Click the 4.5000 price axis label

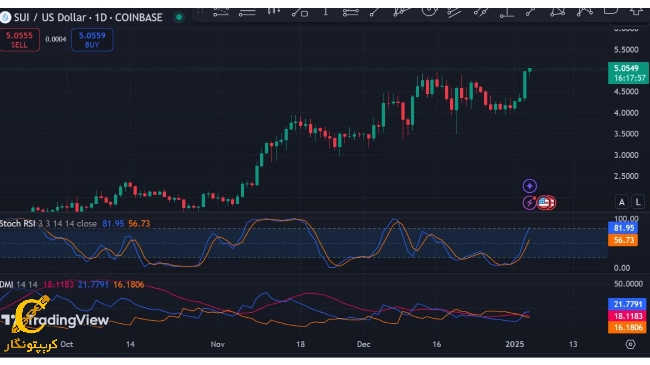(x=626, y=92)
